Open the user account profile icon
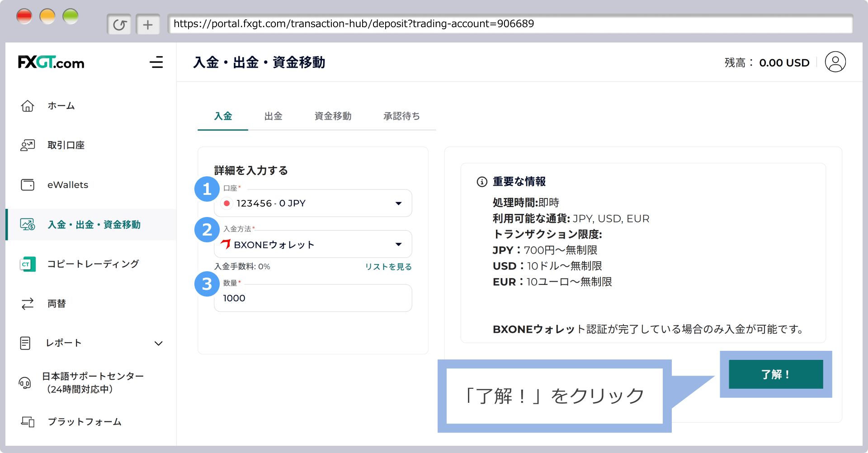Viewport: 868px width, 453px height. (836, 62)
